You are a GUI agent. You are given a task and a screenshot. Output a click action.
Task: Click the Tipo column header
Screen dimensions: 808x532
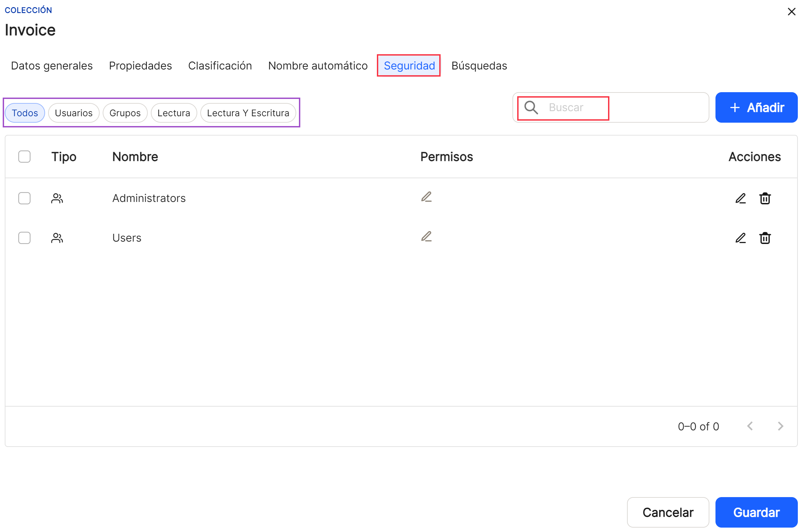pos(64,158)
